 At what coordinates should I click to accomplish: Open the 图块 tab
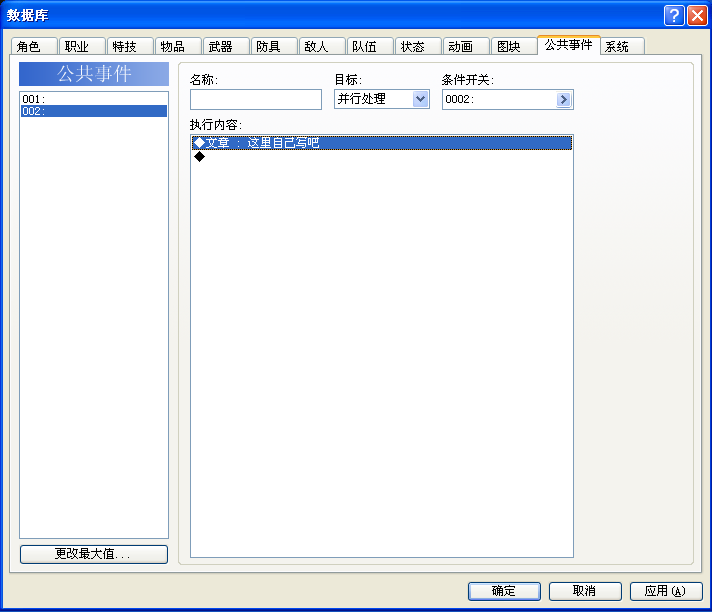tap(514, 46)
